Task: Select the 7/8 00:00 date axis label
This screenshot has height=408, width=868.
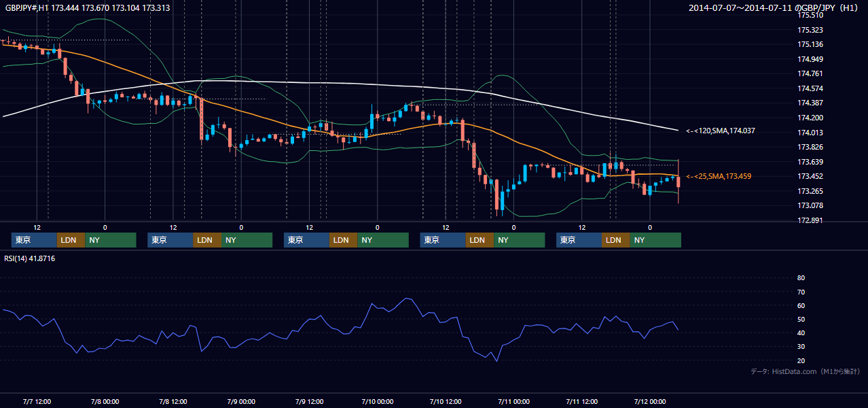Action: [105, 401]
